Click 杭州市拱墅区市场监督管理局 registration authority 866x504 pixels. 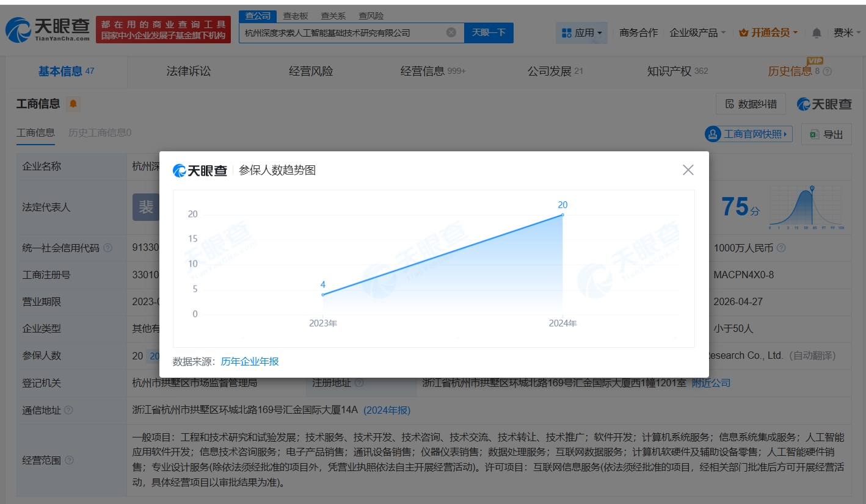[x=194, y=383]
